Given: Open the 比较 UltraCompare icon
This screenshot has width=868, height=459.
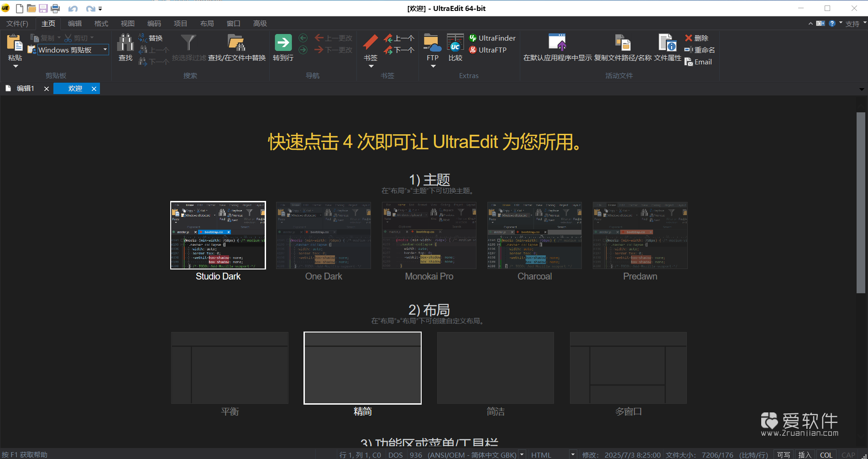Looking at the screenshot, I should coord(455,42).
